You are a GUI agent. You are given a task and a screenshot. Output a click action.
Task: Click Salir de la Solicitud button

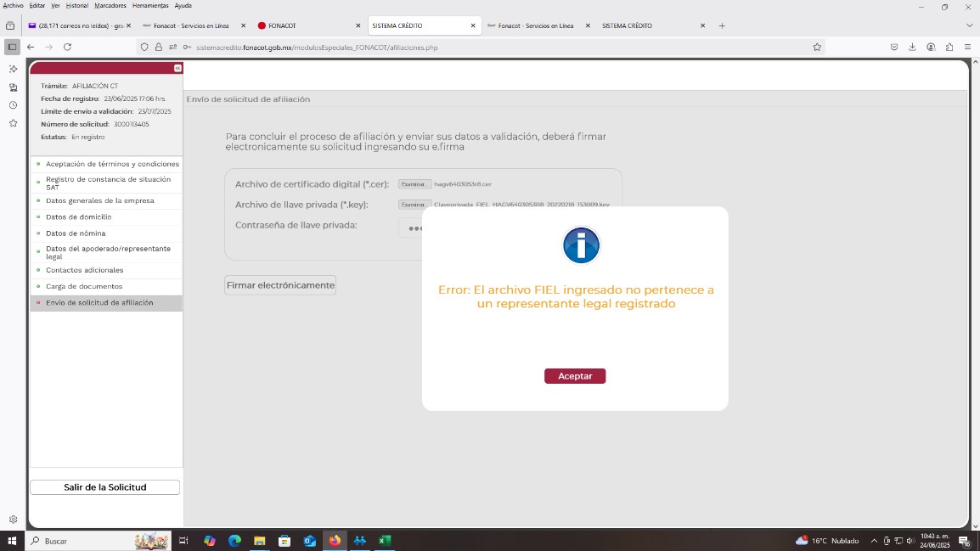click(x=105, y=487)
